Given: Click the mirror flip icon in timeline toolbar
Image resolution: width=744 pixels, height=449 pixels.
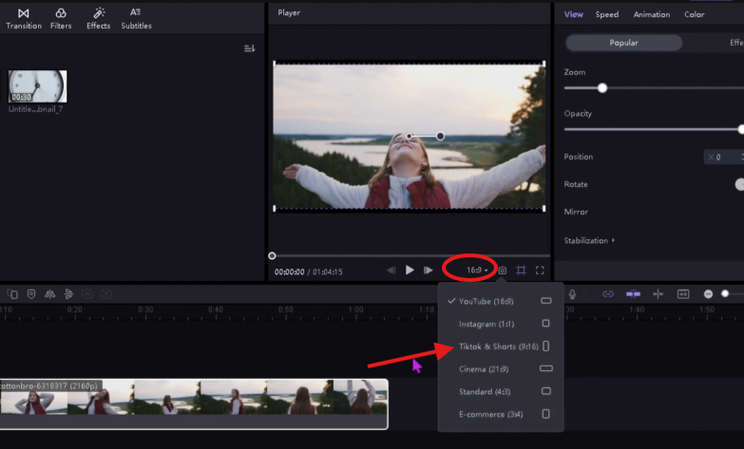Looking at the screenshot, I should click(50, 294).
